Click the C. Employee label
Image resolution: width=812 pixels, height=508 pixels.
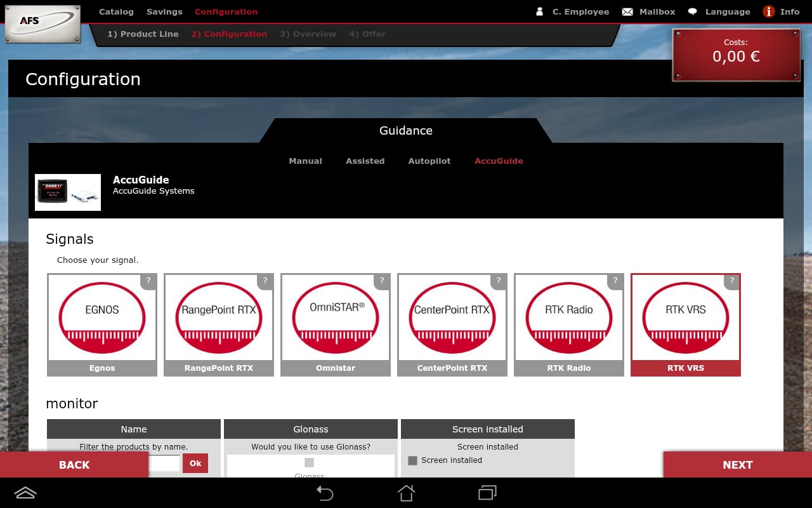(581, 11)
